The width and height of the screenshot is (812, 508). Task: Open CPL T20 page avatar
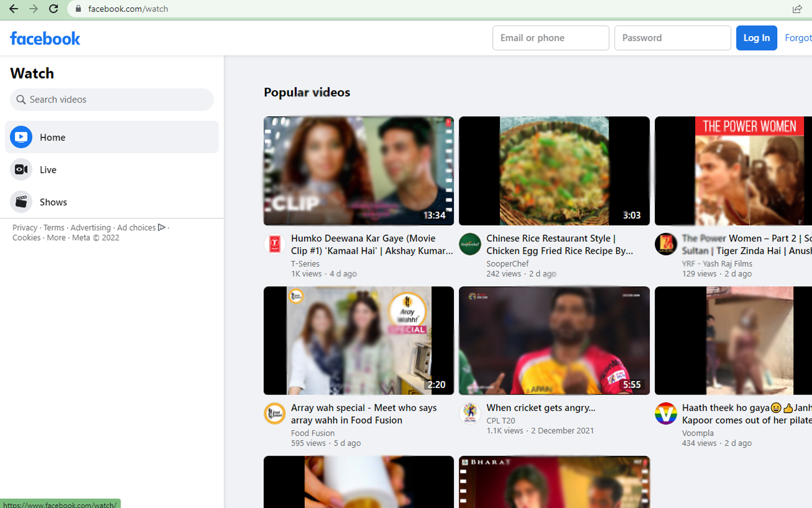click(470, 413)
